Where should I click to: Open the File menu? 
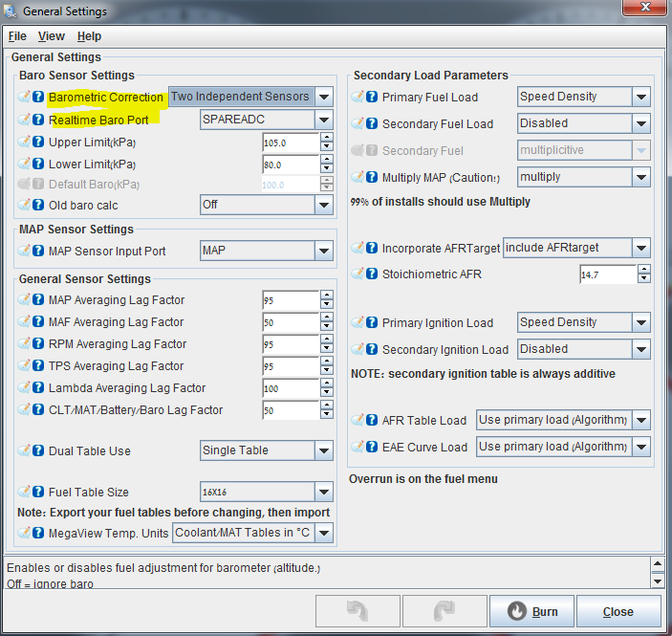17,36
